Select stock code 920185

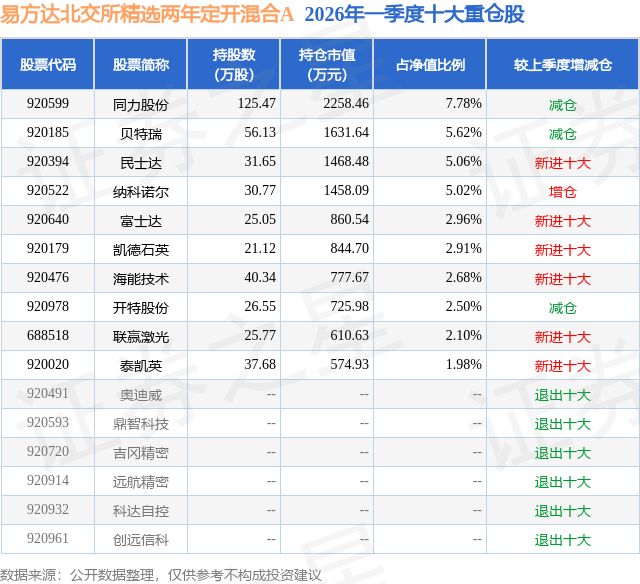tap(48, 133)
